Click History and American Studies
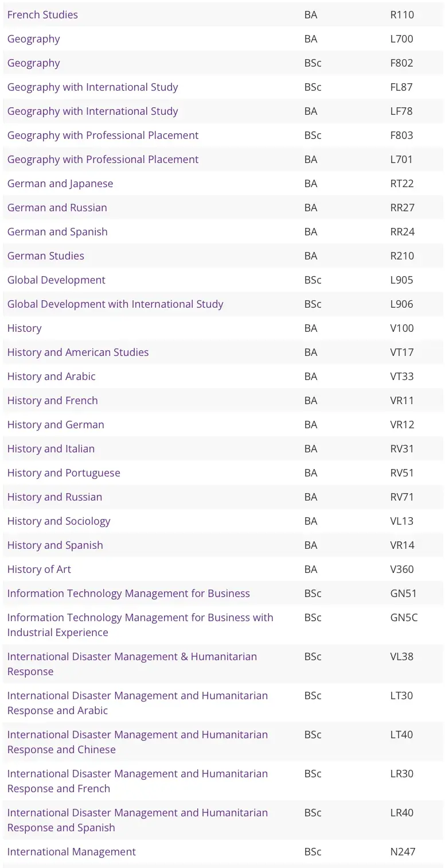445x868 pixels. [x=78, y=352]
